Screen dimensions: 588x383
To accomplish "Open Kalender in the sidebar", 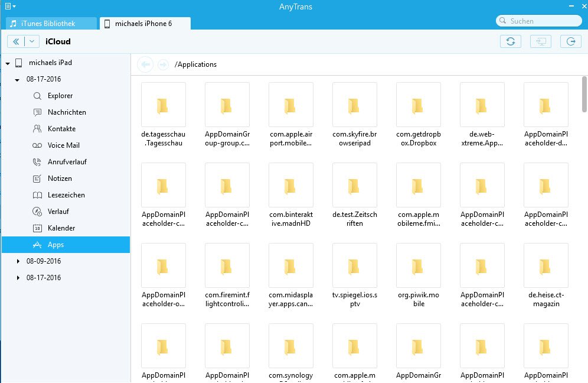I will (x=66, y=228).
